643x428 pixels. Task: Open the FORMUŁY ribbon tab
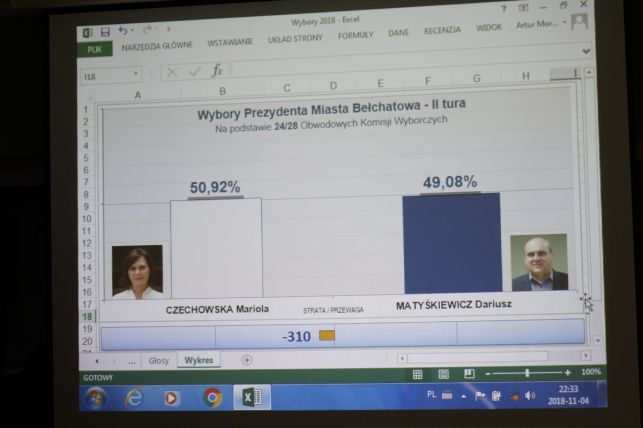(x=355, y=35)
